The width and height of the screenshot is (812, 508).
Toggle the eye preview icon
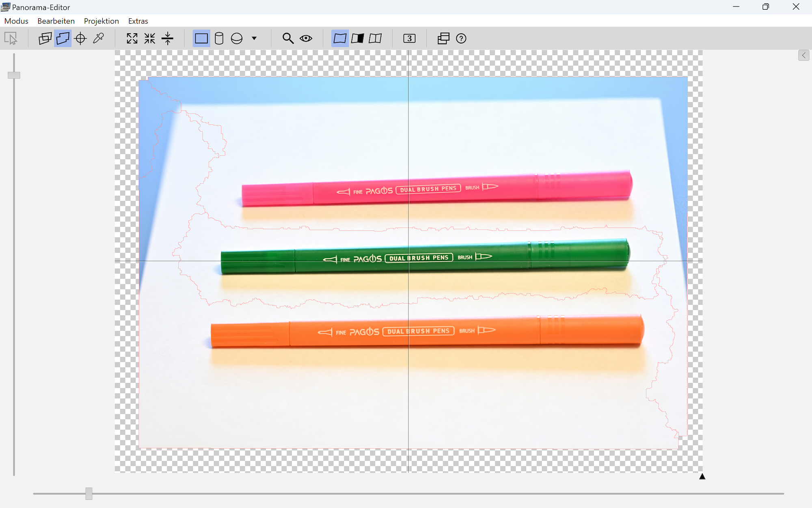coord(306,39)
